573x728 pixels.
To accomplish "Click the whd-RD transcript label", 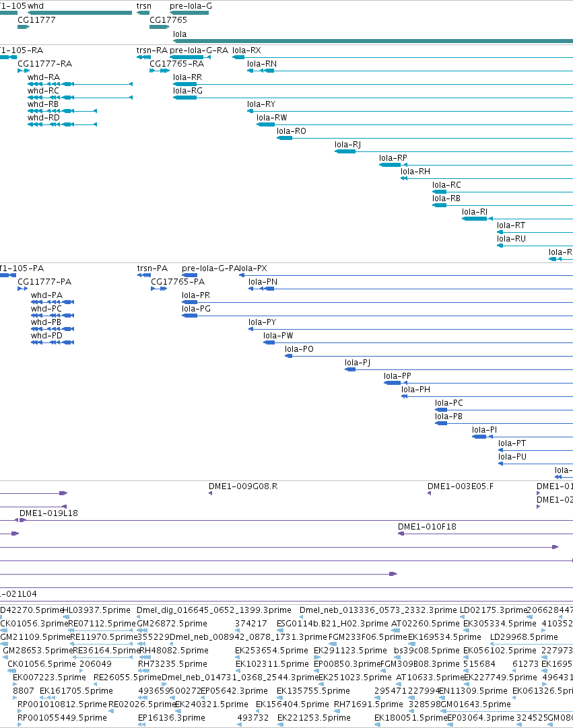I will pyautogui.click(x=43, y=118).
